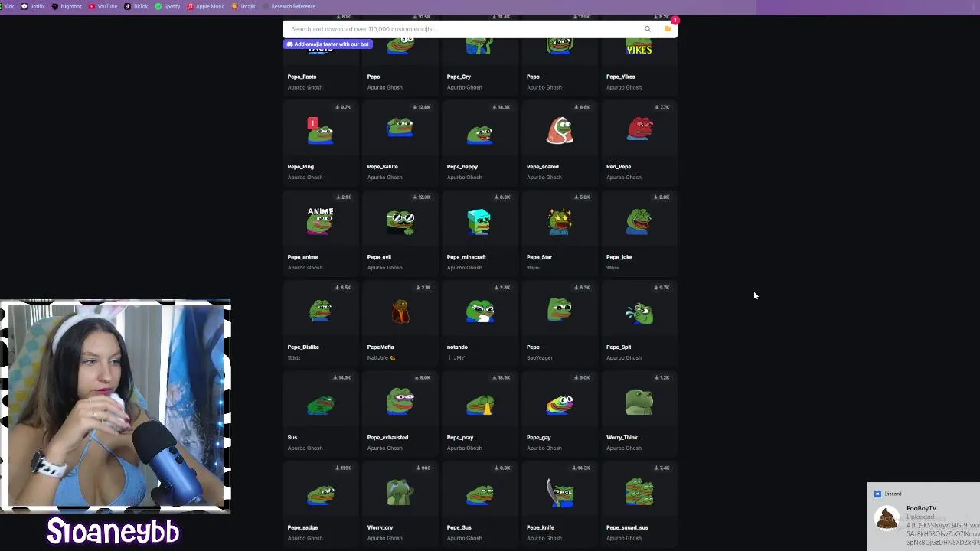Open the folder icon with notification badge
Image resolution: width=980 pixels, height=551 pixels.
point(668,28)
